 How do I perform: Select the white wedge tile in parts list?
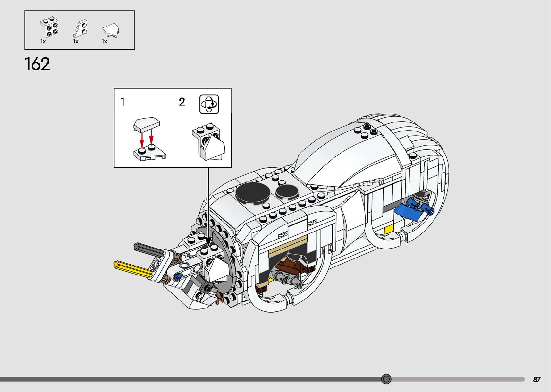110,31
